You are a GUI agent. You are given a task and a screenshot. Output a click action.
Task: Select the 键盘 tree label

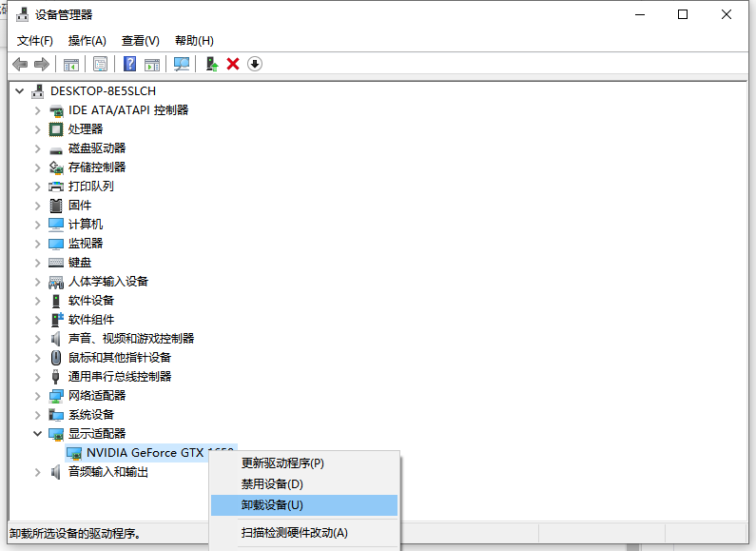[80, 263]
